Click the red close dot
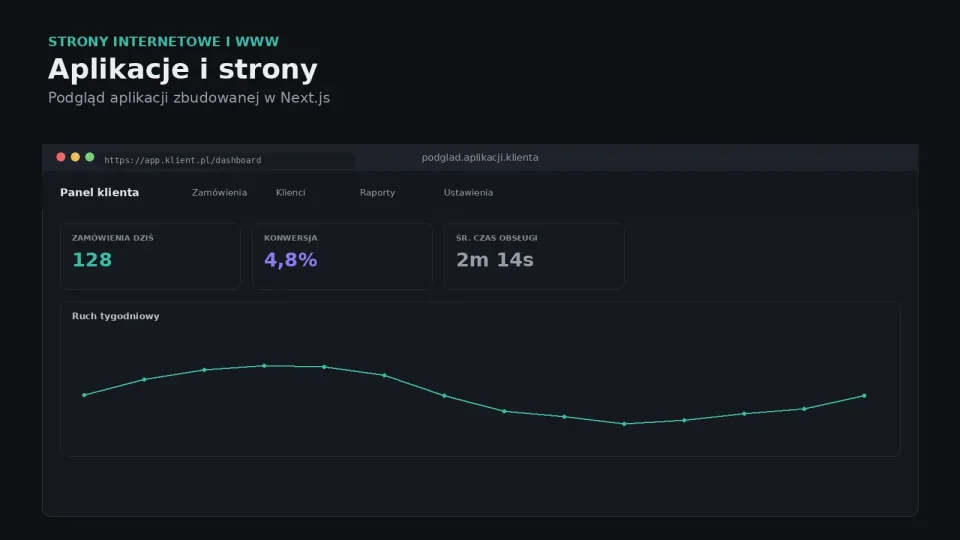This screenshot has width=960, height=540. point(61,157)
